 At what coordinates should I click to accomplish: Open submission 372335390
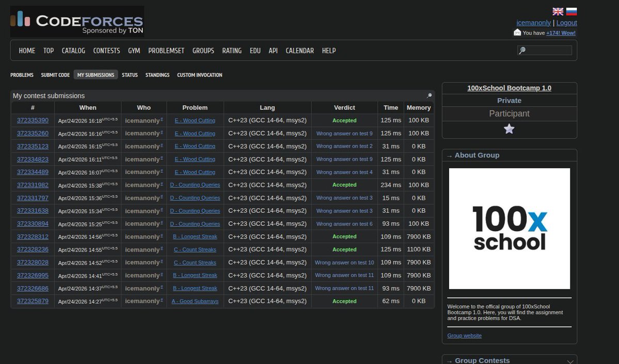[33, 120]
